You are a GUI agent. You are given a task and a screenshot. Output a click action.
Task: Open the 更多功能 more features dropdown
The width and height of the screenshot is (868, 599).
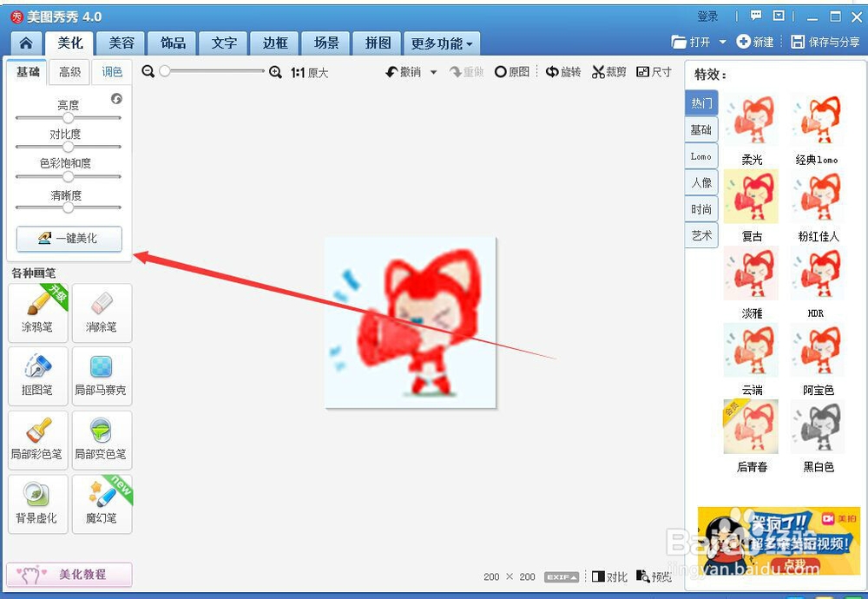click(442, 43)
